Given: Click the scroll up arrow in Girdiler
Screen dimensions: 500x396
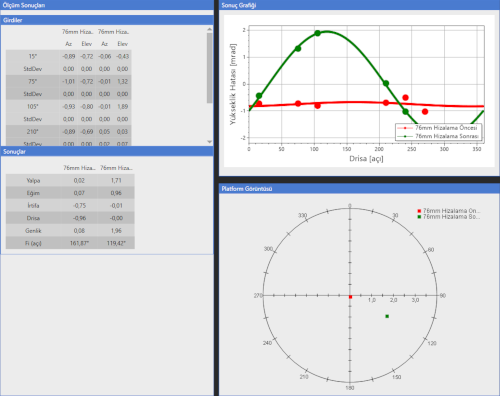Looking at the screenshot, I should click(x=209, y=29).
